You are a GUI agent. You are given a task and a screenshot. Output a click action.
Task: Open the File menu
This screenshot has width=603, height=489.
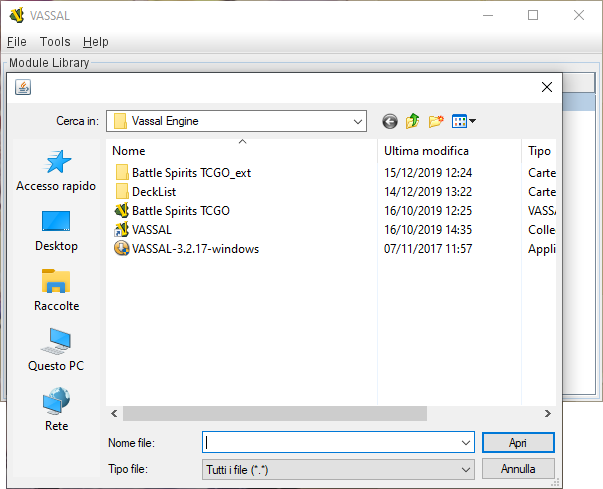tap(17, 42)
